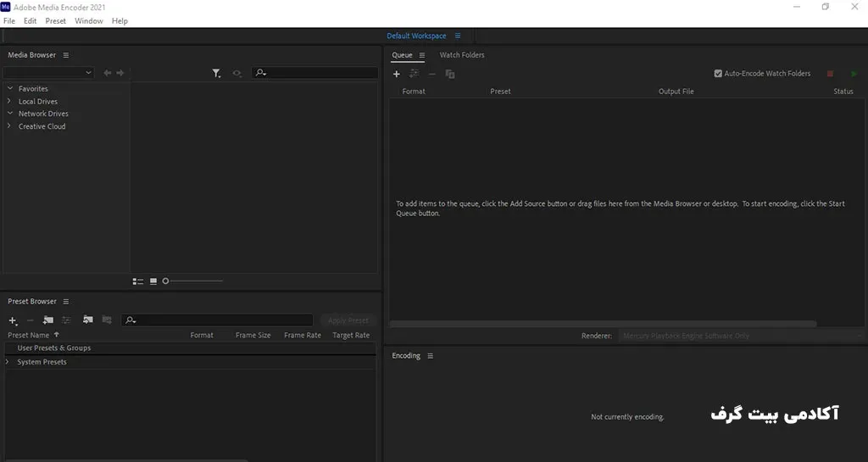Switch Media Browser to list view
868x462 pixels.
tap(138, 281)
